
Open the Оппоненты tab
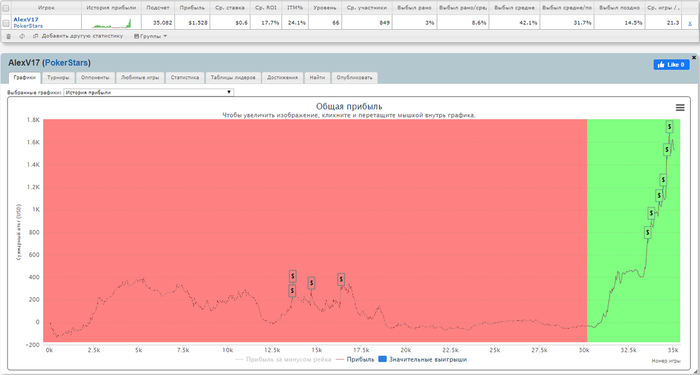point(95,78)
